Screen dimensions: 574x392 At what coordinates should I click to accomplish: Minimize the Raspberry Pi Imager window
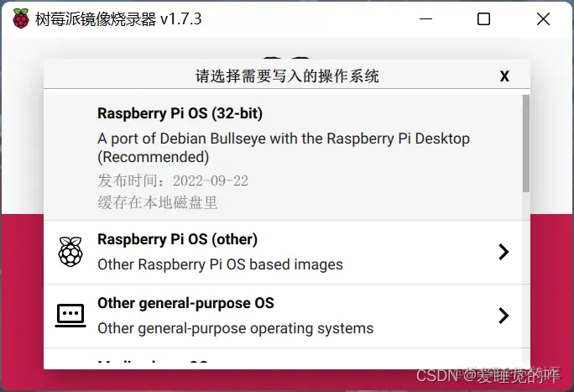point(425,18)
